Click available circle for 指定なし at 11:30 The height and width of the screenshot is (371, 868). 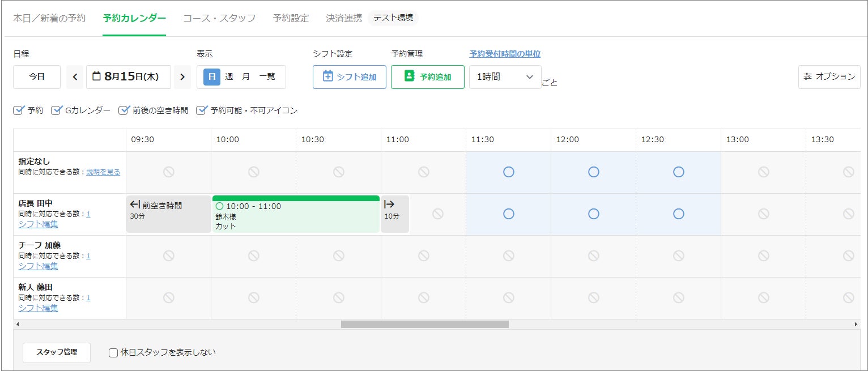(x=508, y=172)
